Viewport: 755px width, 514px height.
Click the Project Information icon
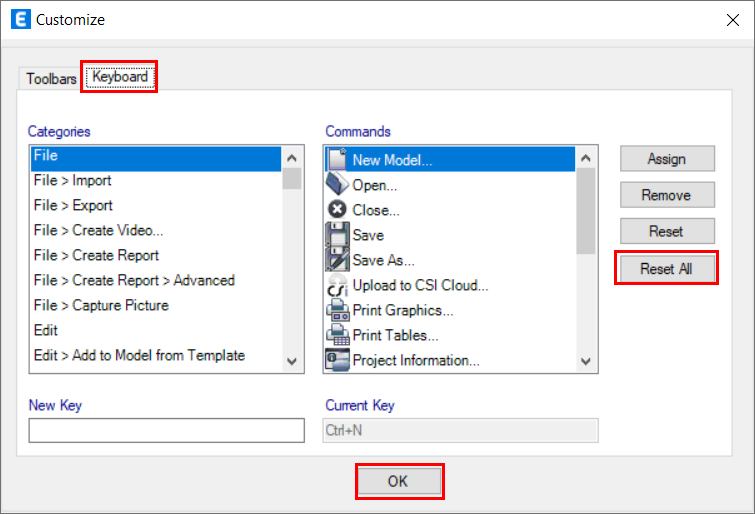pyautogui.click(x=337, y=360)
